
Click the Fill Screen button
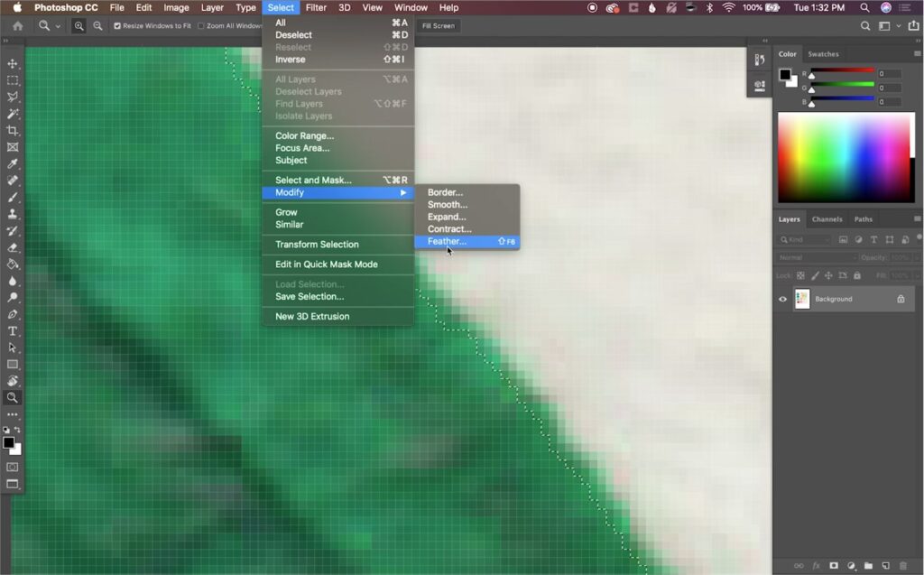(x=439, y=26)
